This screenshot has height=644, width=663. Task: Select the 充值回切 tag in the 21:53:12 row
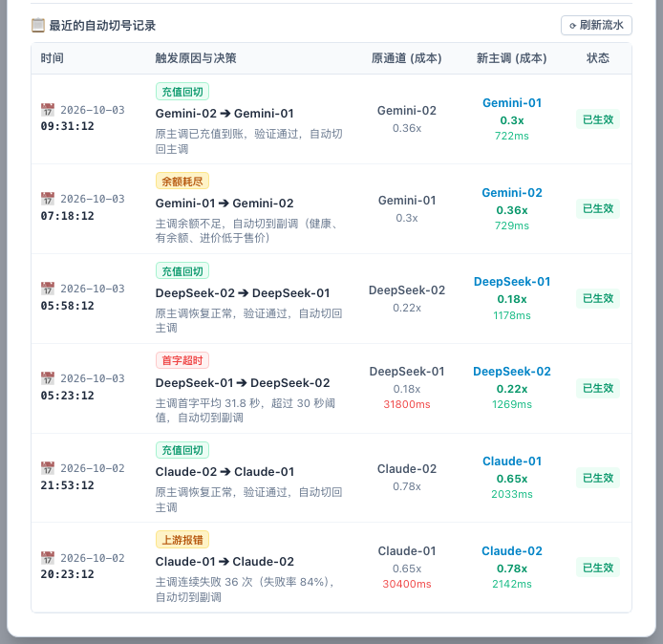coord(182,450)
